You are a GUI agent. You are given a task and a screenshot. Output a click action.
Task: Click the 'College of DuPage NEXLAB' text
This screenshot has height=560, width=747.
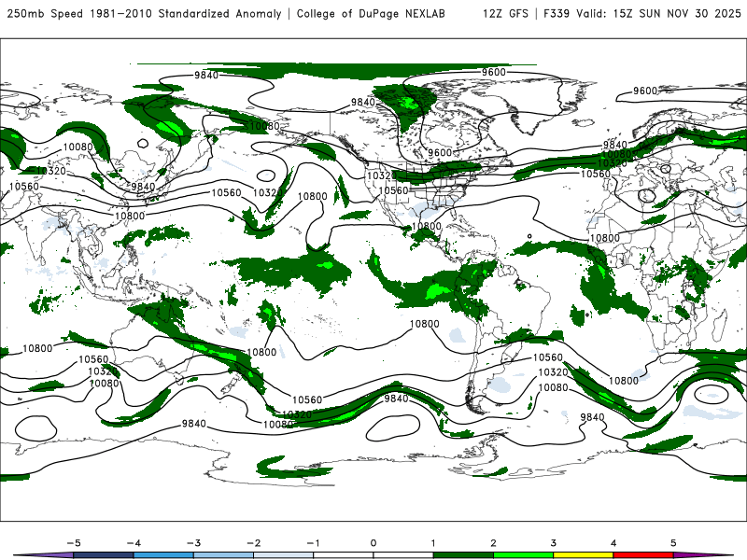(371, 13)
